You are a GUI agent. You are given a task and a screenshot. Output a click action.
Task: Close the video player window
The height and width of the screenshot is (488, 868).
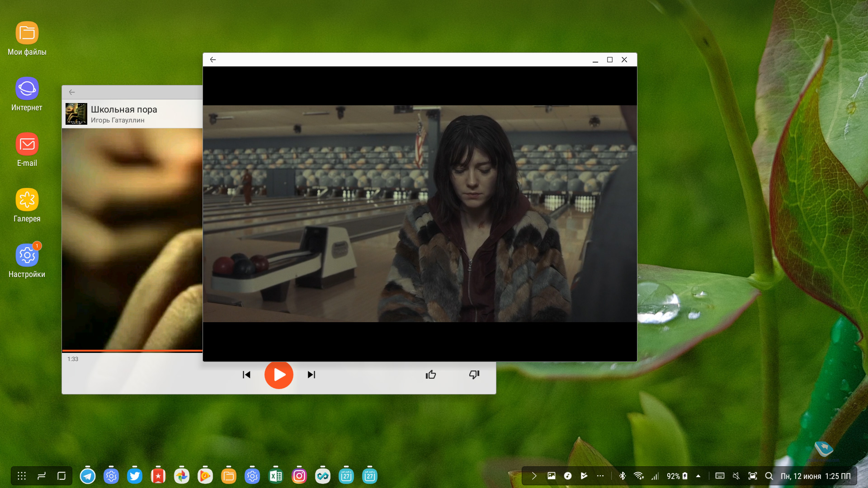click(624, 60)
